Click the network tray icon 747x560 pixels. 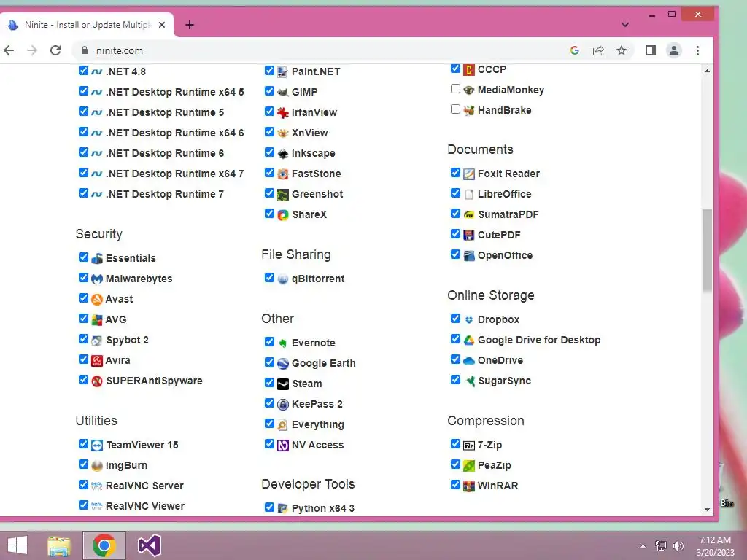661,546
